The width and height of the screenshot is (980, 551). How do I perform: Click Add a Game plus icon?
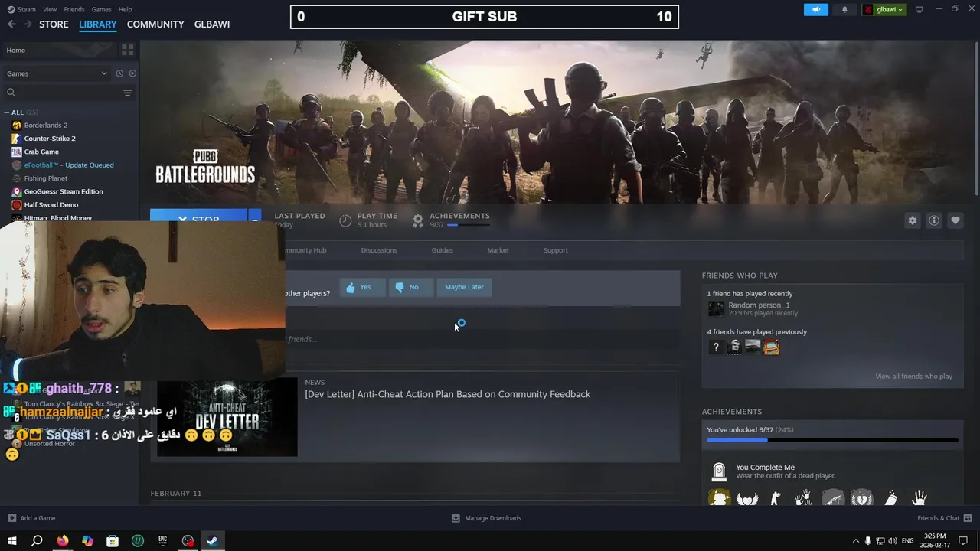tap(12, 518)
